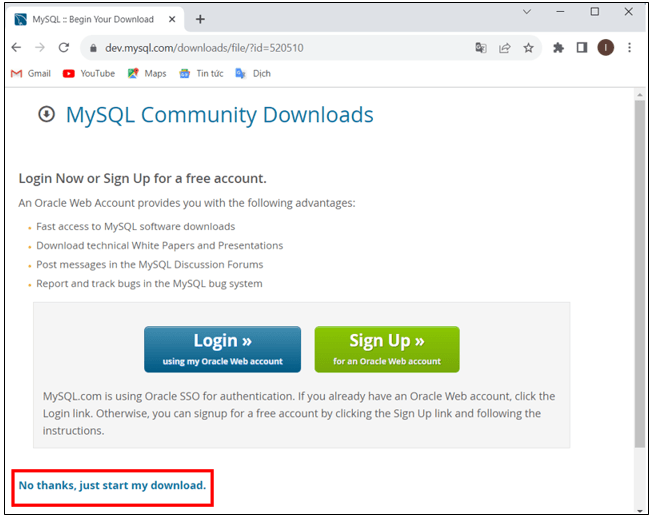Screen dimensions: 652x521
Task: Open Chrome's three-dot menu
Action: (630, 47)
